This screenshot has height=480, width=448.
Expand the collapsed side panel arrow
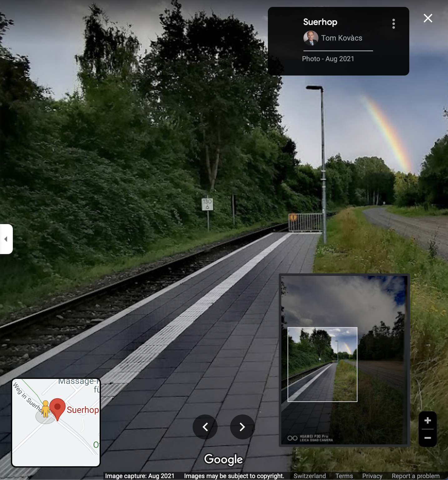6,239
